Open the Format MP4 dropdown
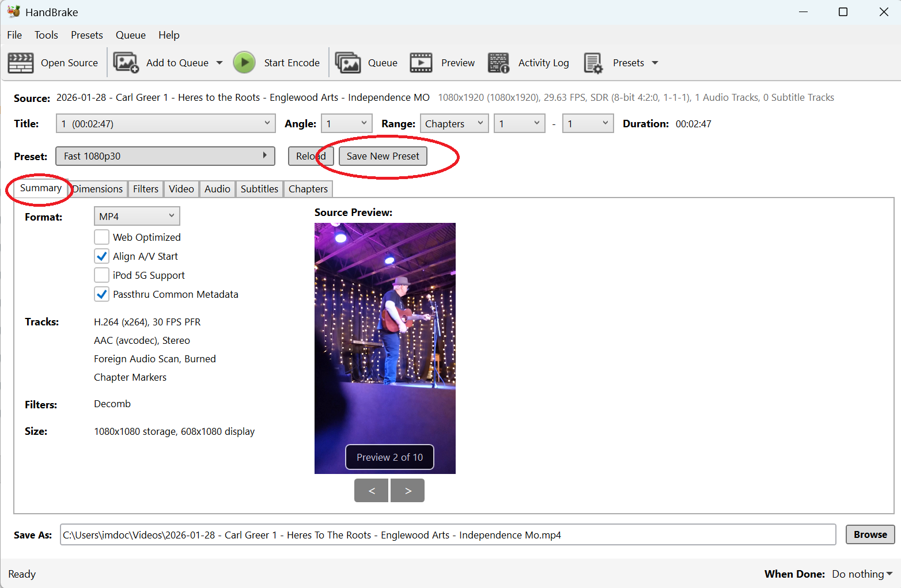 point(137,217)
